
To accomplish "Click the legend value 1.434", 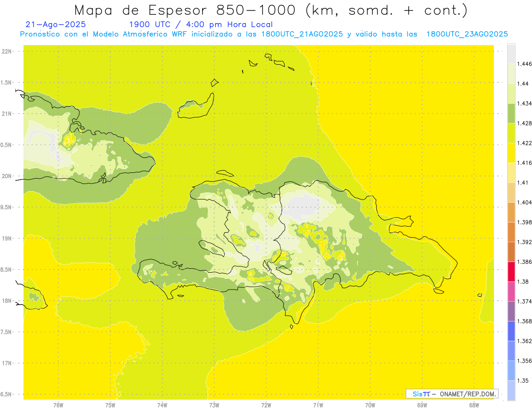I will click(525, 103).
